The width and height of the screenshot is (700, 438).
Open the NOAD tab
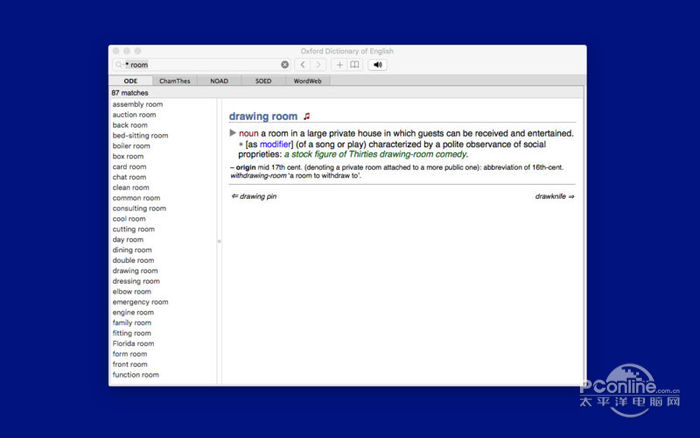point(219,81)
